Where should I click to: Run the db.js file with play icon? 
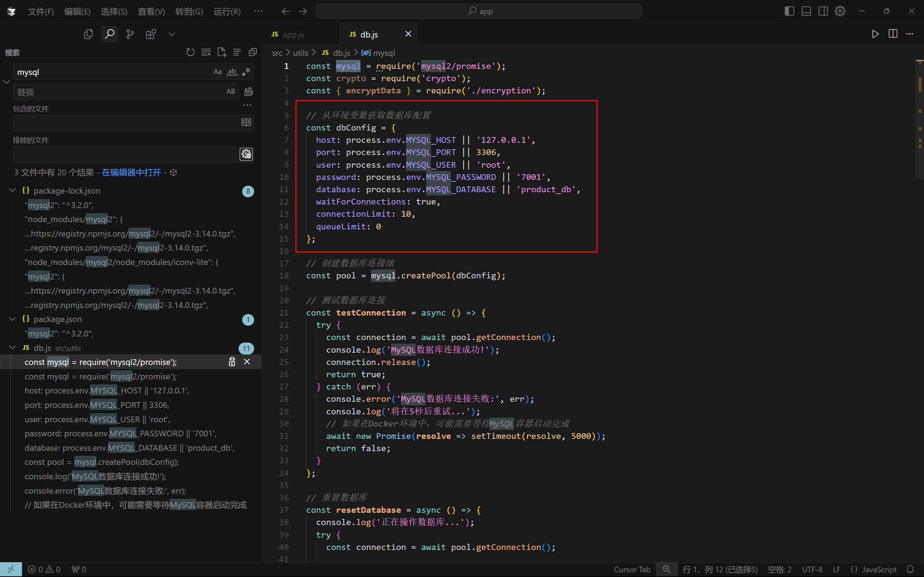(875, 34)
